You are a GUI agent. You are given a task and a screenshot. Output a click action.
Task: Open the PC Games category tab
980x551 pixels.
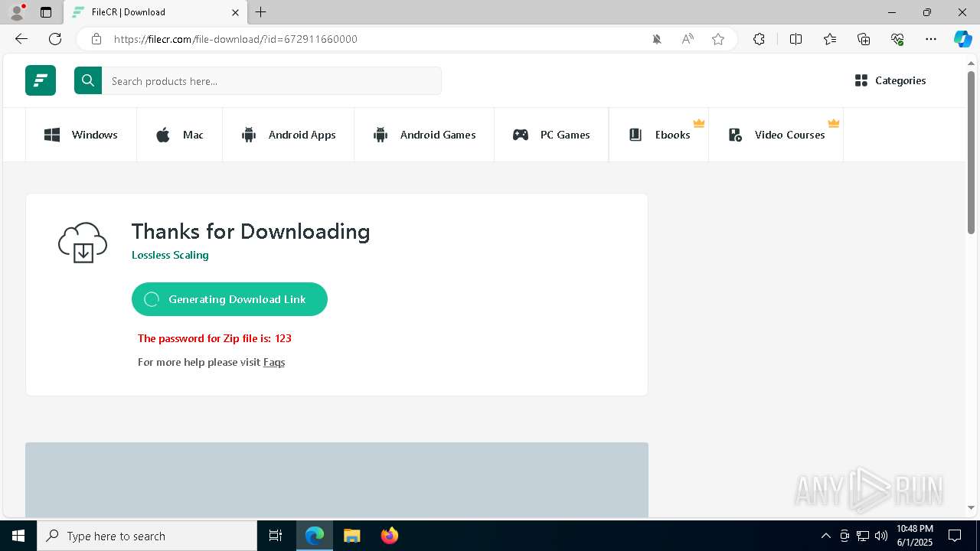551,135
